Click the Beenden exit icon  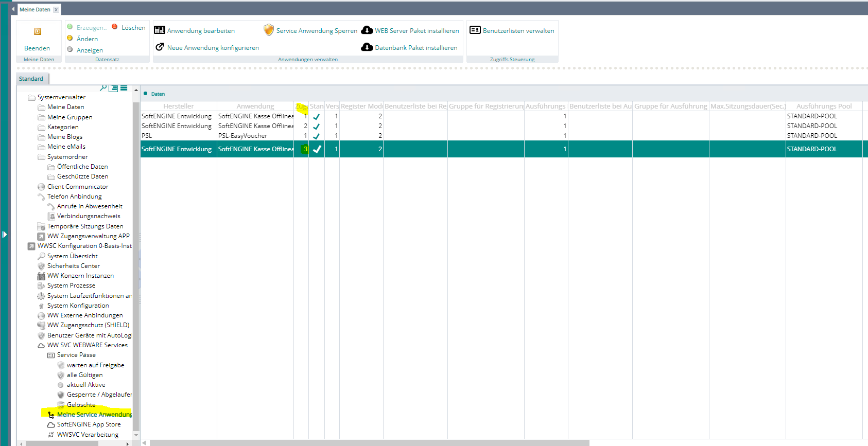pos(37,32)
